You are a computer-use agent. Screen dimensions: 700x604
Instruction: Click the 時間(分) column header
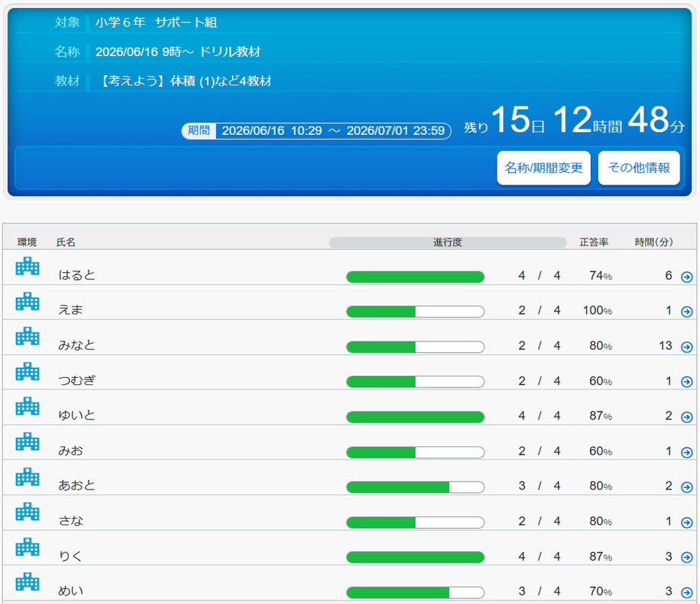[x=653, y=242]
